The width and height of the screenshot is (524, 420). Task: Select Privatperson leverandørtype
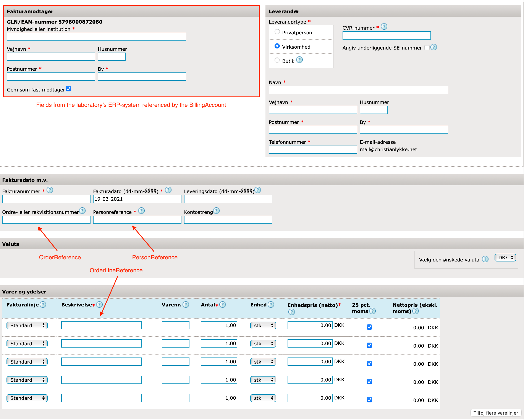tap(277, 32)
